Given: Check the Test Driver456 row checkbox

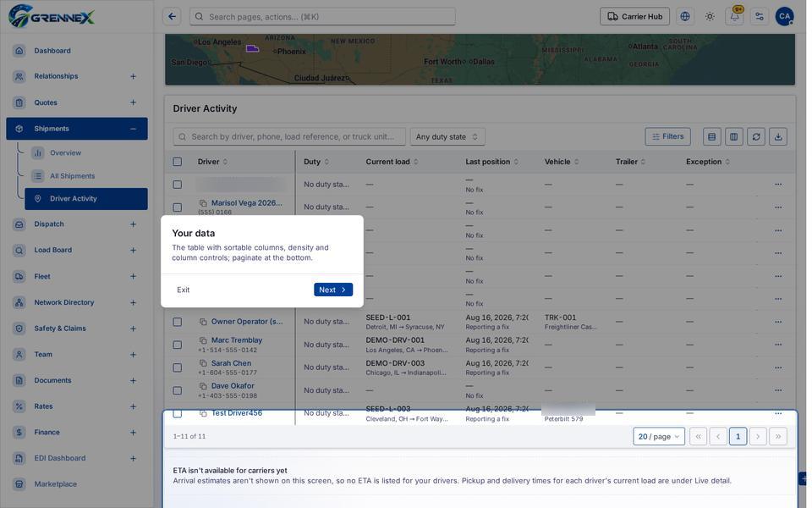Looking at the screenshot, I should click(177, 414).
